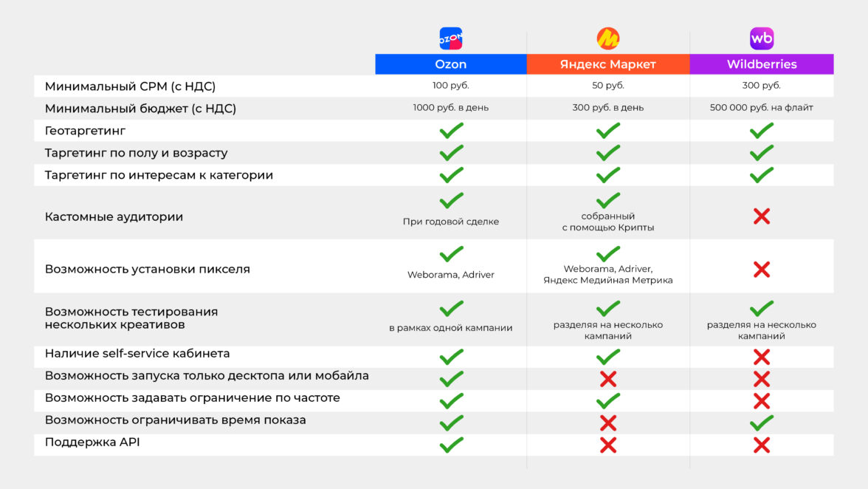The image size is (868, 489).
Task: Select the Яндекс Маркет orange column header
Action: coord(608,64)
